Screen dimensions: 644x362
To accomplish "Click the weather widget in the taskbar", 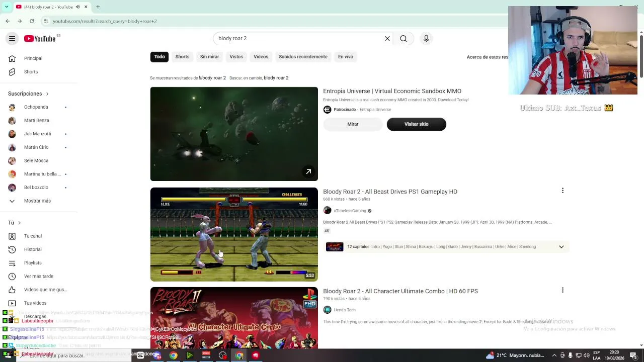I will pyautogui.click(x=515, y=355).
